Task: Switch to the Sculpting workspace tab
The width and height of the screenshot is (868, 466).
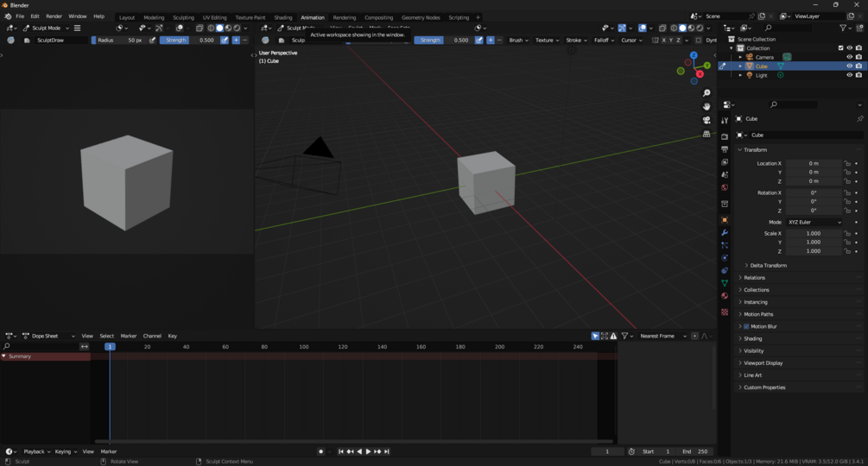Action: (183, 17)
